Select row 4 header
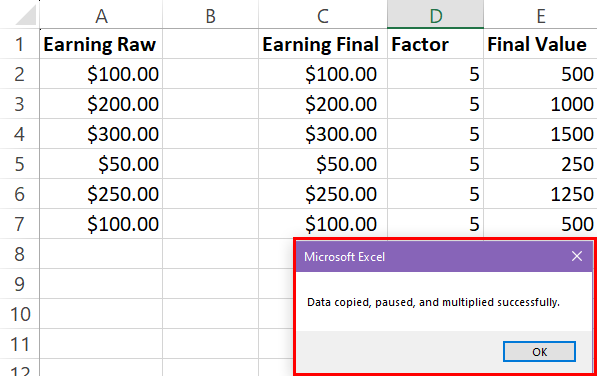The image size is (597, 376). point(20,134)
